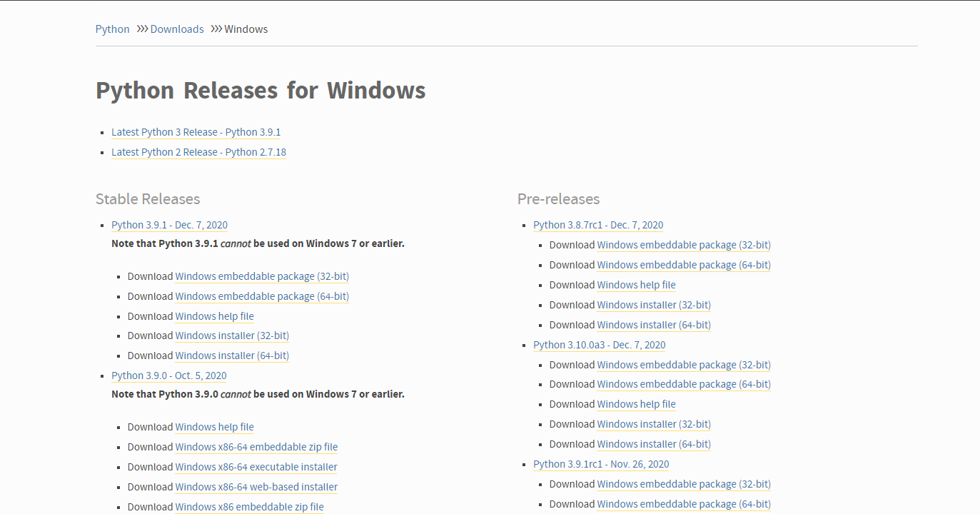The height and width of the screenshot is (514, 980).
Task: Click the Windows breadcrumb text
Action: click(x=246, y=29)
